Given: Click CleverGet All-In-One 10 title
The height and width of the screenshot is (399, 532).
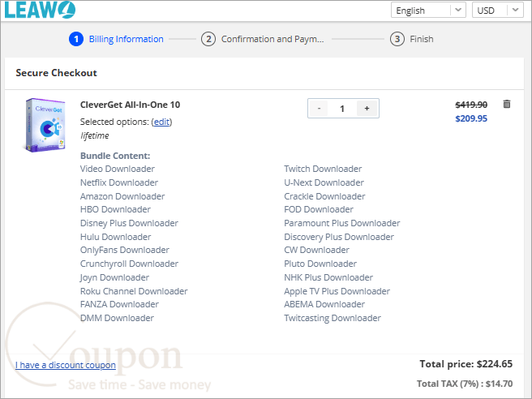Looking at the screenshot, I should pos(131,105).
